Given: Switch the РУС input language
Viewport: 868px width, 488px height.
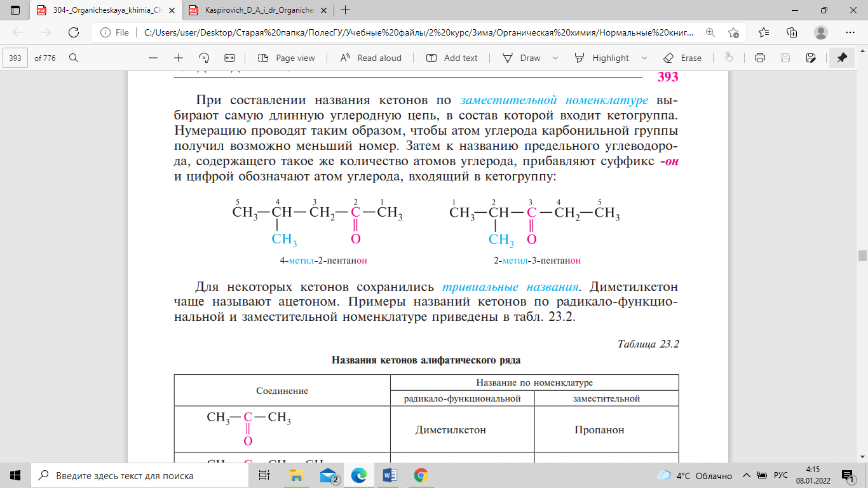Looking at the screenshot, I should click(781, 475).
